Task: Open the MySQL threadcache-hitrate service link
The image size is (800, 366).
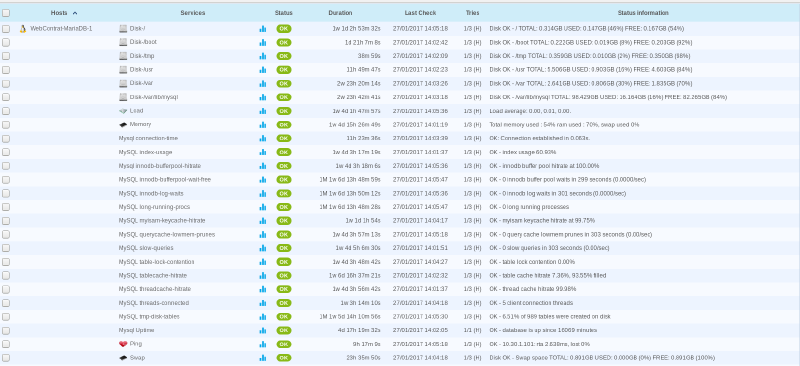Action: (x=155, y=289)
